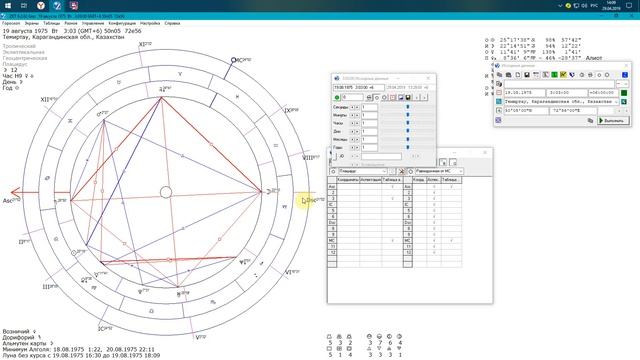The image size is (640, 360).
Task: Click the Секунды decrease arrow
Action: click(352, 107)
